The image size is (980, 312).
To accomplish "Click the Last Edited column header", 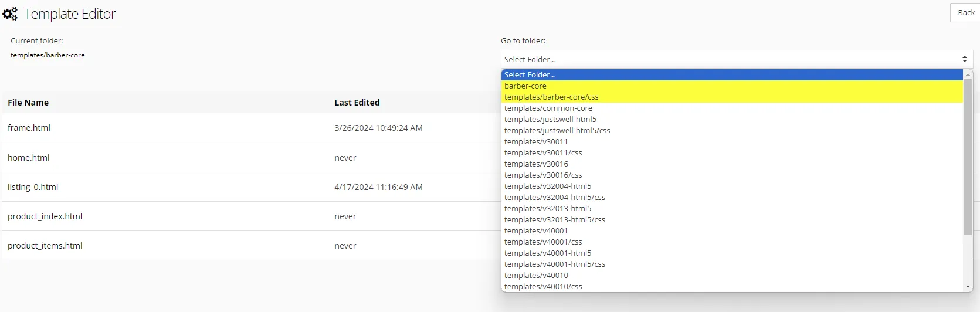I will tap(357, 103).
